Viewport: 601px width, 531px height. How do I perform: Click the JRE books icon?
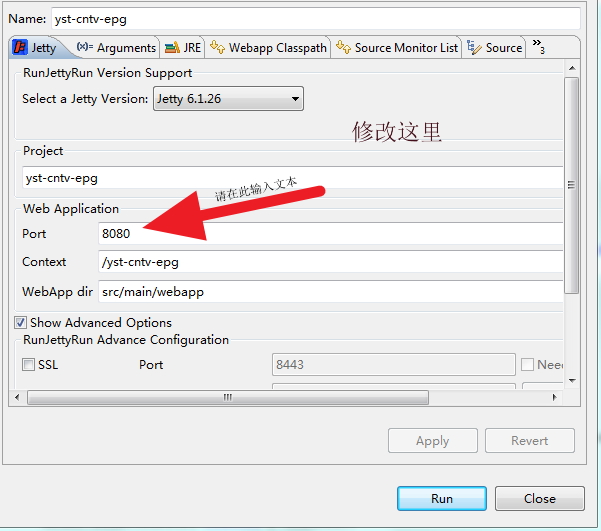click(172, 48)
